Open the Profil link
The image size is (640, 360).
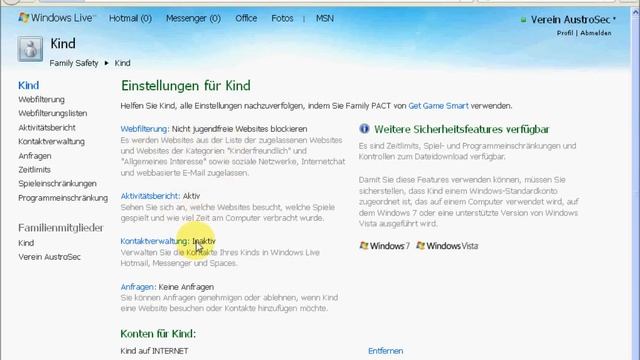pyautogui.click(x=565, y=33)
